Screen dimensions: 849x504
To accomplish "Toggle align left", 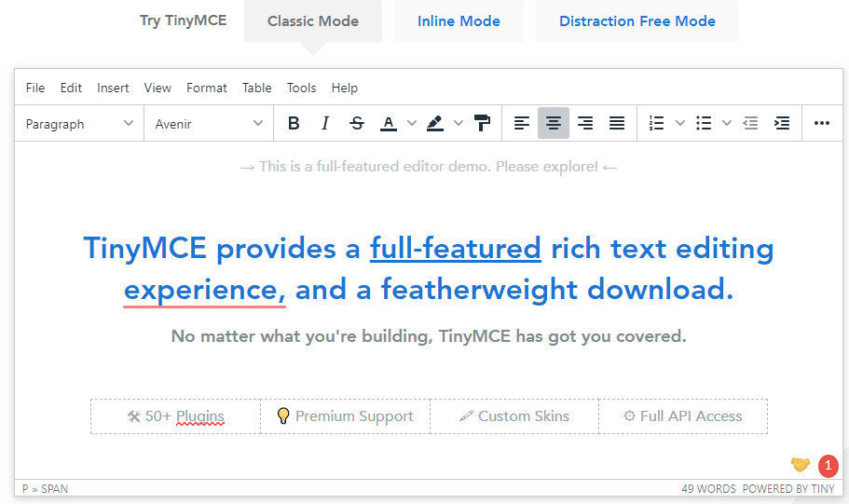I will click(x=522, y=123).
